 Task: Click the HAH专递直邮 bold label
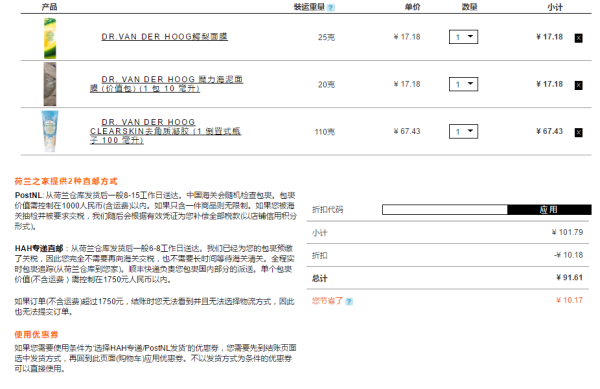(39, 249)
